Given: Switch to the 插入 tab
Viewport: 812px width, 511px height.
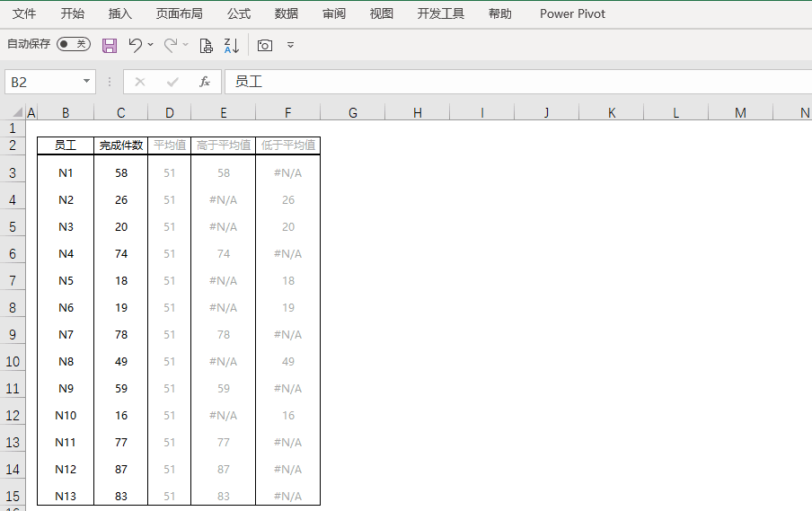Looking at the screenshot, I should tap(119, 14).
